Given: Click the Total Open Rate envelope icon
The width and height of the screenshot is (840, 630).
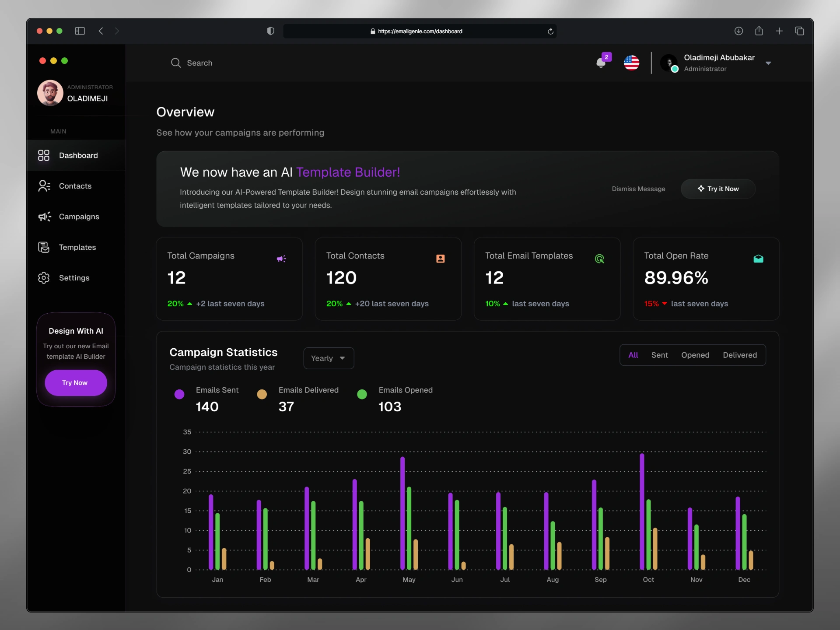Looking at the screenshot, I should tap(758, 259).
